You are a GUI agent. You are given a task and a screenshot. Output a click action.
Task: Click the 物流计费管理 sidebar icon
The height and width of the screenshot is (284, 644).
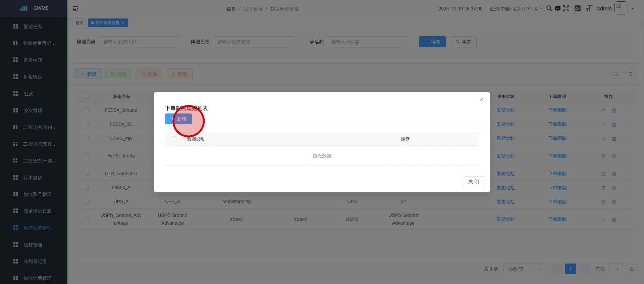pos(16,278)
